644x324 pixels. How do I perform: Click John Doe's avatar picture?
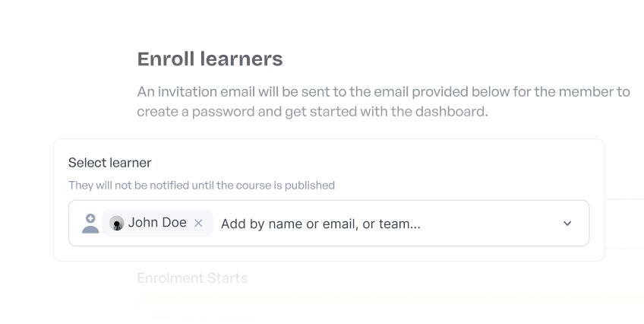click(x=117, y=223)
